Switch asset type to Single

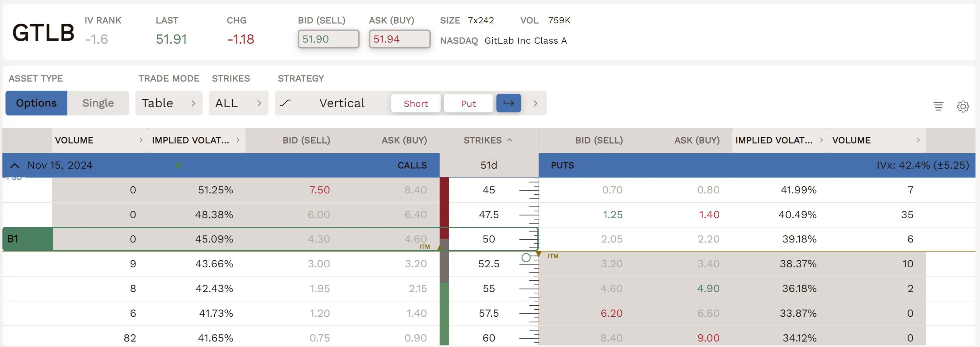tap(98, 103)
